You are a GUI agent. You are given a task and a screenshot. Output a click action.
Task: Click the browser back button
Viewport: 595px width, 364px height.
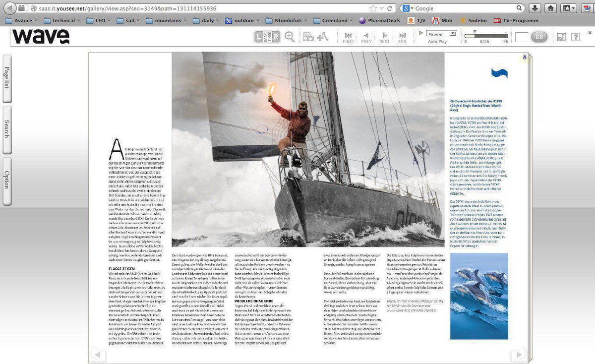(9, 8)
